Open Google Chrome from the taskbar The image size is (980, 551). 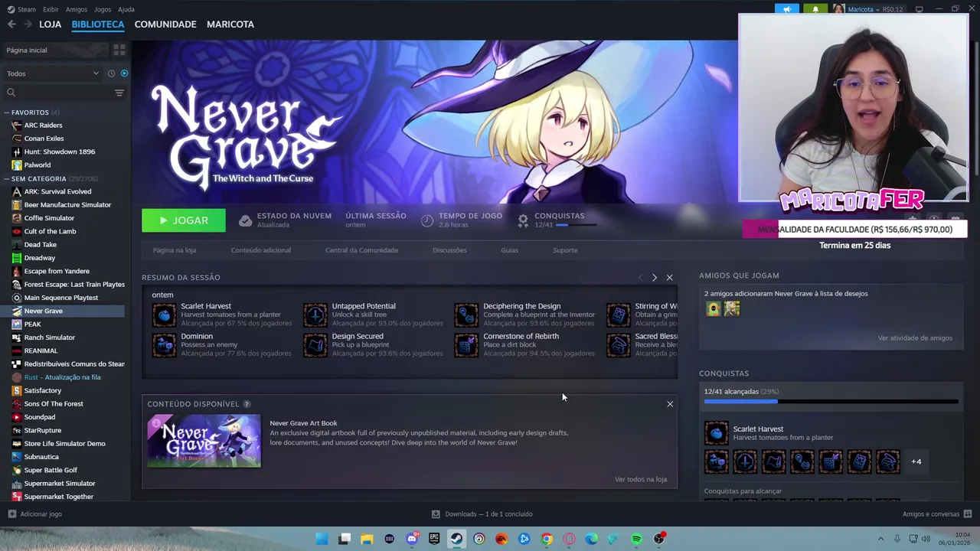(x=547, y=539)
